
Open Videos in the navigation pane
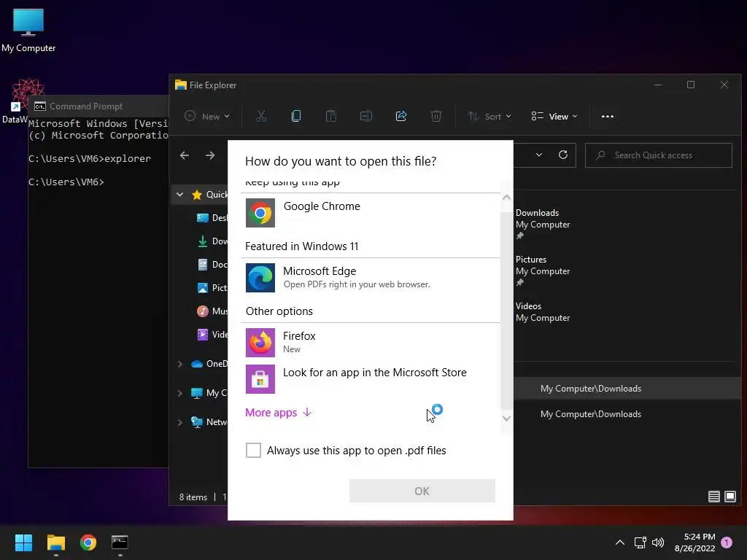[x=212, y=334]
